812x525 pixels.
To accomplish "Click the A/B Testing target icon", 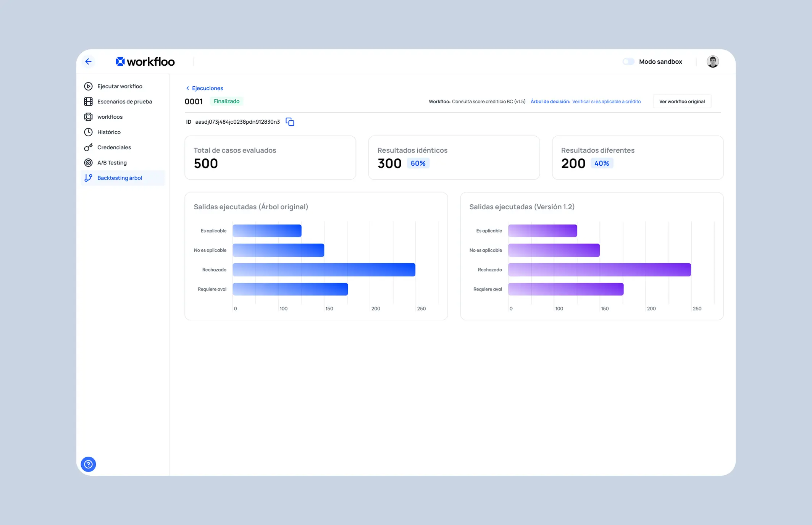I will [88, 163].
